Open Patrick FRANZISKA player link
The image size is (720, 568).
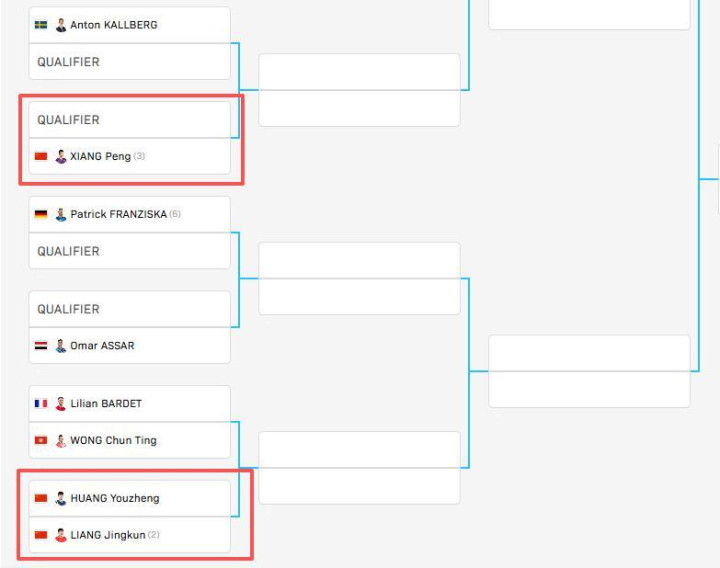tap(118, 214)
